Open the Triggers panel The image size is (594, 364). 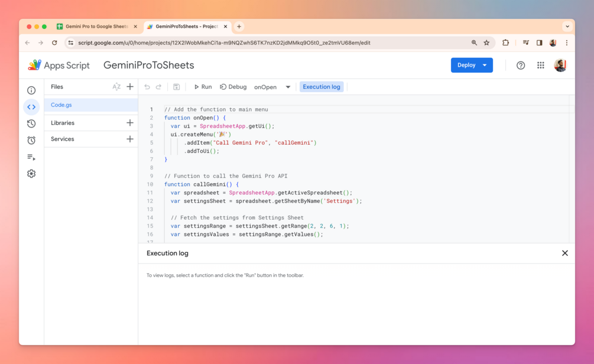tap(31, 139)
